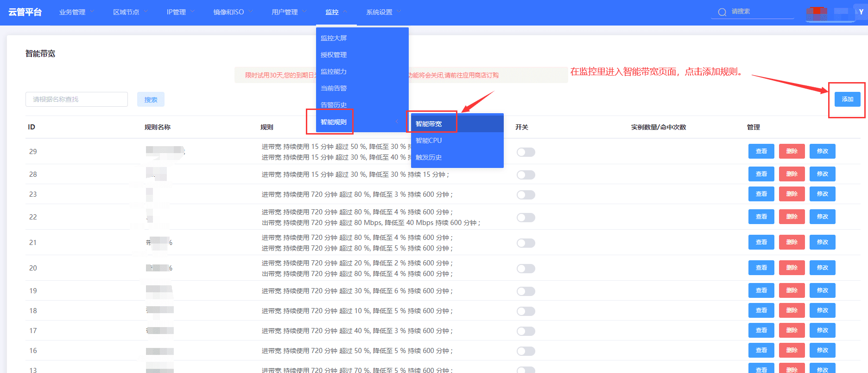Expand the 用户管理 menu
This screenshot has width=868, height=373.
(x=289, y=12)
